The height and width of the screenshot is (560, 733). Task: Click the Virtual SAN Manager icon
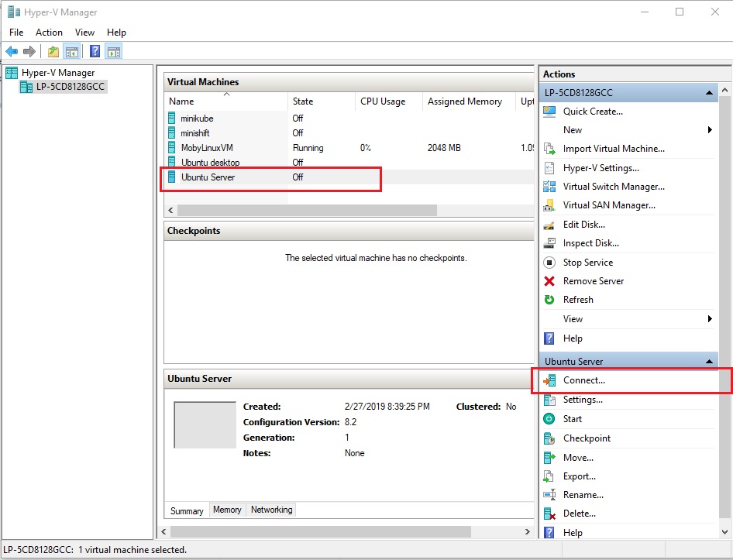click(x=549, y=206)
